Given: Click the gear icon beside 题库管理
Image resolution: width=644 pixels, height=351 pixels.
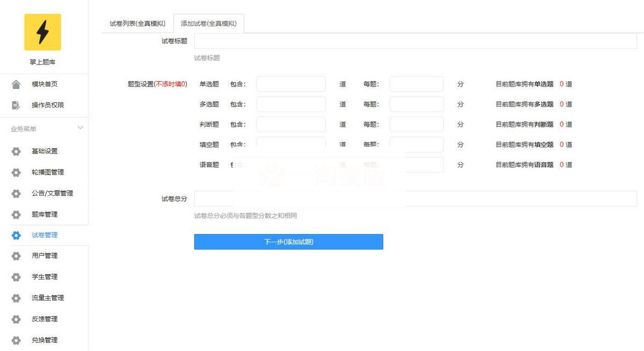Looking at the screenshot, I should pos(16,214).
